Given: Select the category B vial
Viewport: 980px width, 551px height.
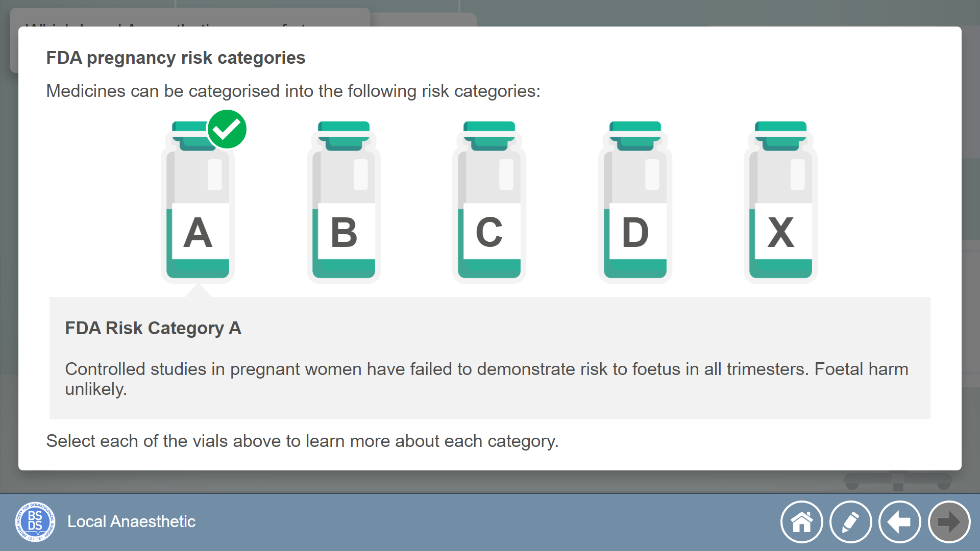Looking at the screenshot, I should tap(344, 202).
